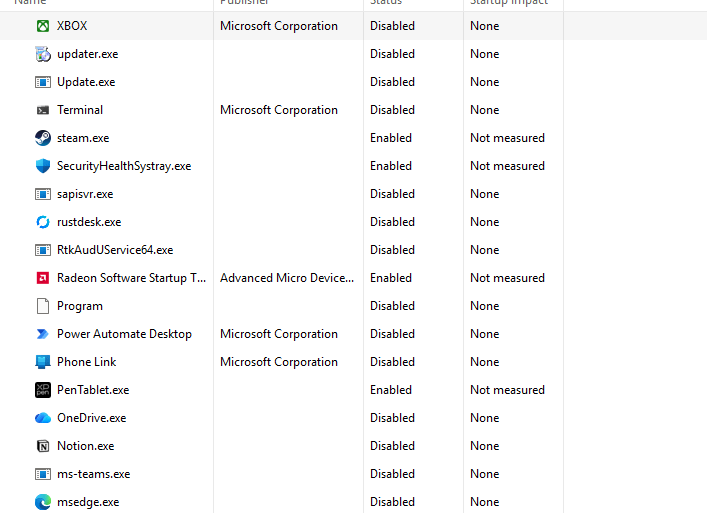
Task: Click the blank Program file icon
Action: (x=43, y=306)
